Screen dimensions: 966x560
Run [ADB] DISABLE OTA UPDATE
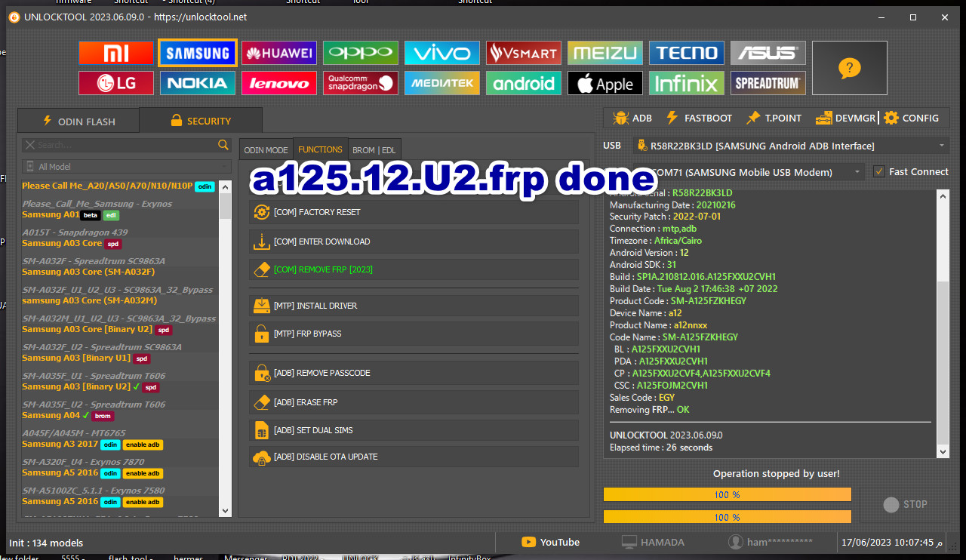(x=414, y=457)
